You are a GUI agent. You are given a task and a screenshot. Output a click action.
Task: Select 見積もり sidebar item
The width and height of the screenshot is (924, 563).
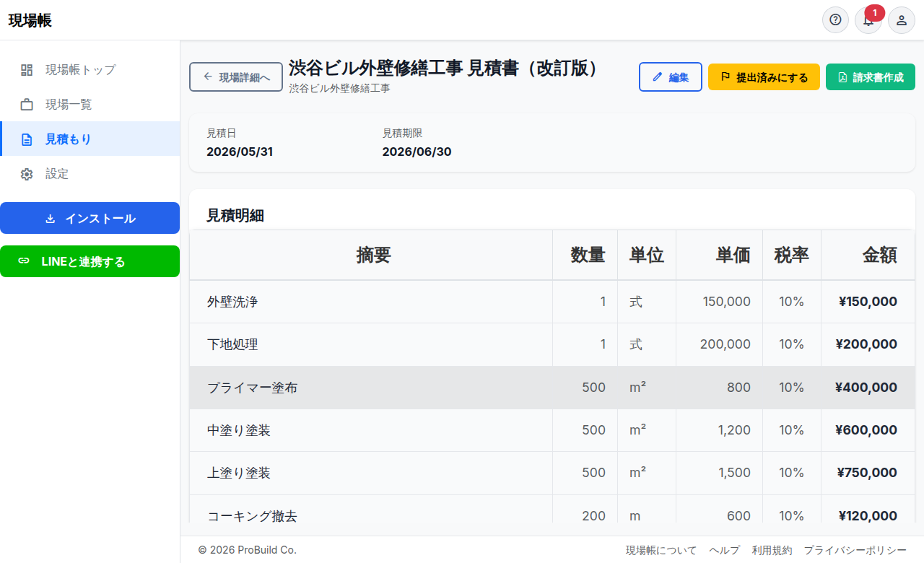pyautogui.click(x=90, y=139)
